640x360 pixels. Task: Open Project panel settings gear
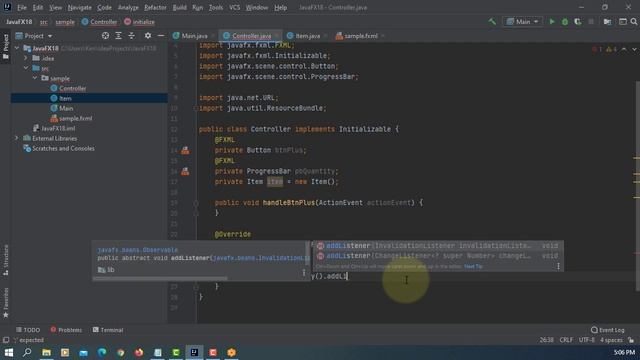tap(148, 36)
